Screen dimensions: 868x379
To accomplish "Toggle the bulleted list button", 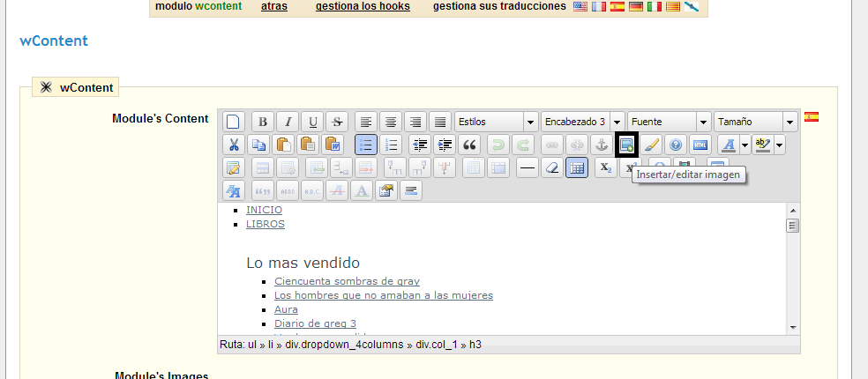I will [366, 145].
